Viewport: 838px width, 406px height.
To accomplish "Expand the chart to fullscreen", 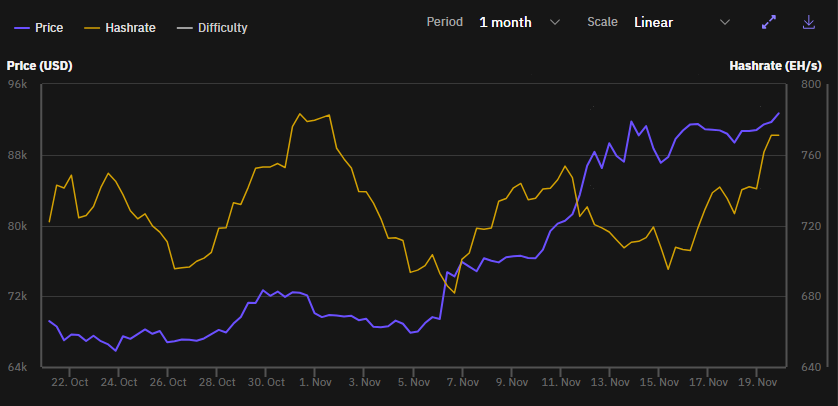I will (769, 22).
